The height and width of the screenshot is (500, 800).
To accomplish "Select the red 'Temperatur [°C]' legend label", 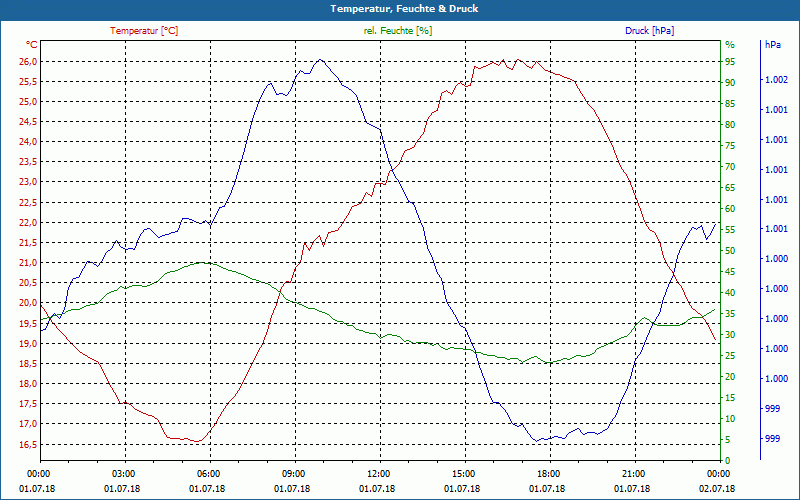I will pos(144,31).
